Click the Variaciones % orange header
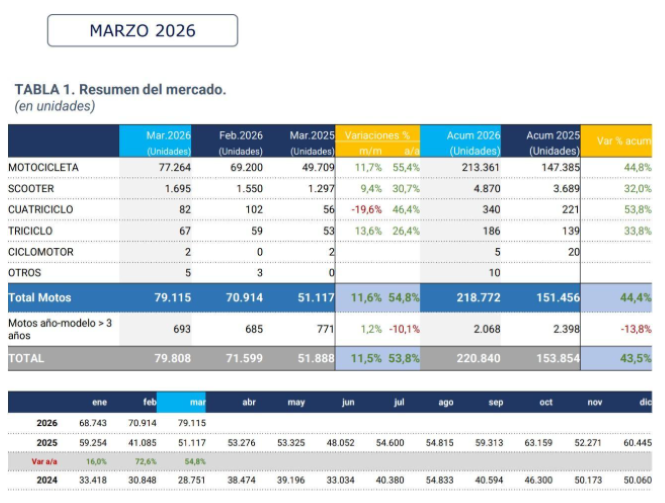Image resolution: width=665 pixels, height=503 pixels. (377, 135)
